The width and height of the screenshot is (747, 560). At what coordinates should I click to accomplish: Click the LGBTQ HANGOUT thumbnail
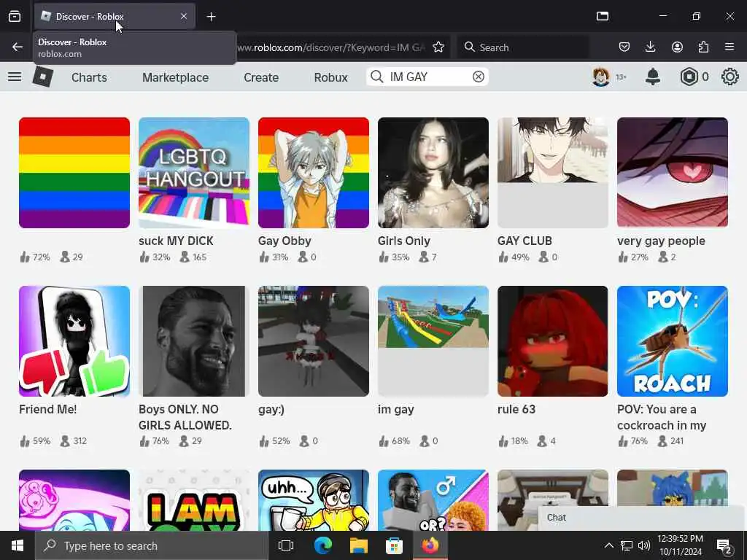pyautogui.click(x=194, y=173)
